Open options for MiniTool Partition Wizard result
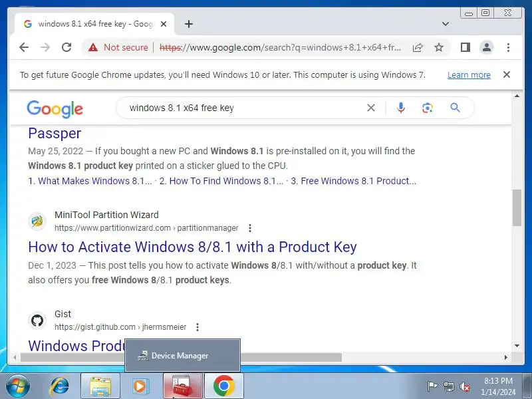Viewport: 532px width, 399px height. click(x=250, y=228)
